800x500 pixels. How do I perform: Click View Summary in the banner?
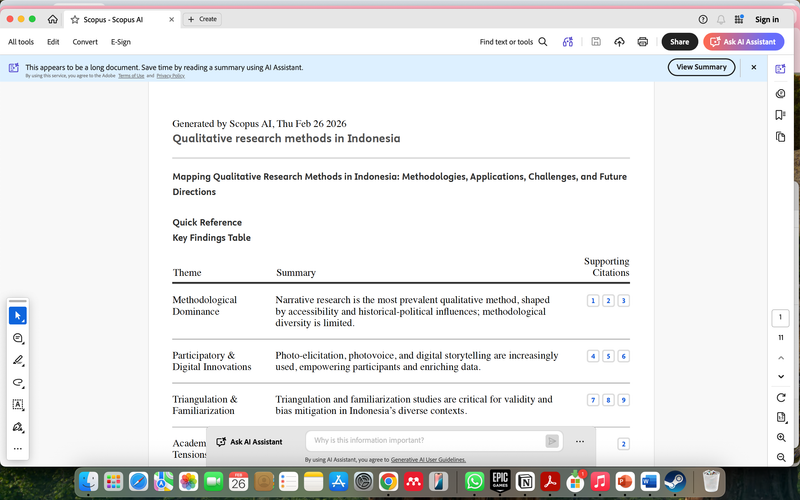tap(702, 67)
